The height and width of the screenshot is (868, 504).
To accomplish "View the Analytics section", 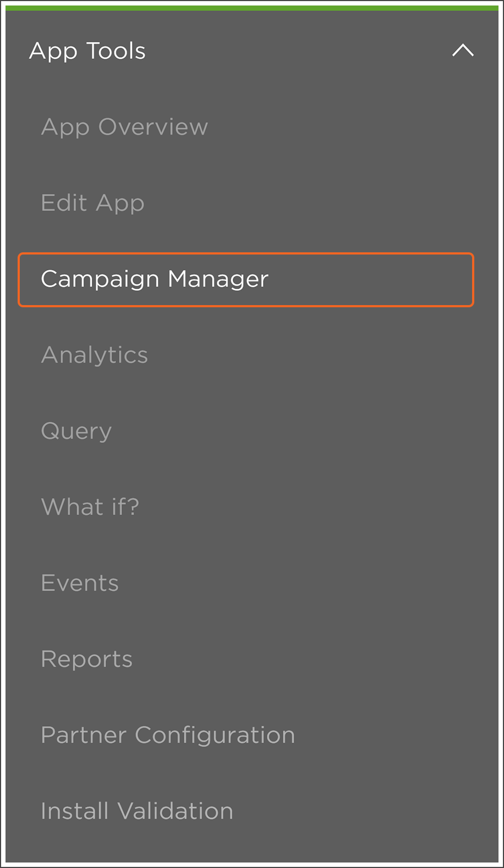I will click(95, 355).
